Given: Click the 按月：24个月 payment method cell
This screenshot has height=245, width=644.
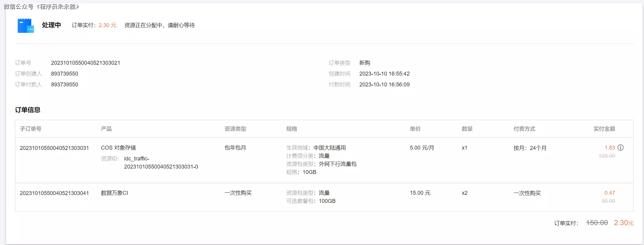Looking at the screenshot, I should (x=530, y=148).
